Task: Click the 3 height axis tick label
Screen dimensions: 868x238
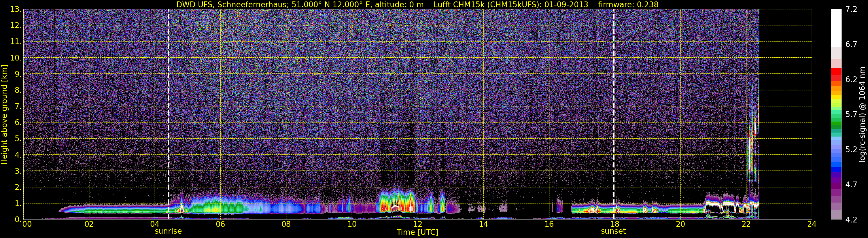Action: 18,171
